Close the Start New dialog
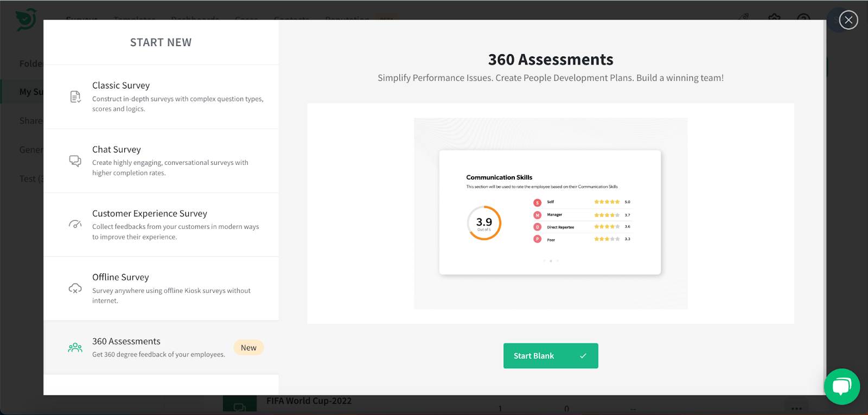The height and width of the screenshot is (415, 868). click(848, 20)
